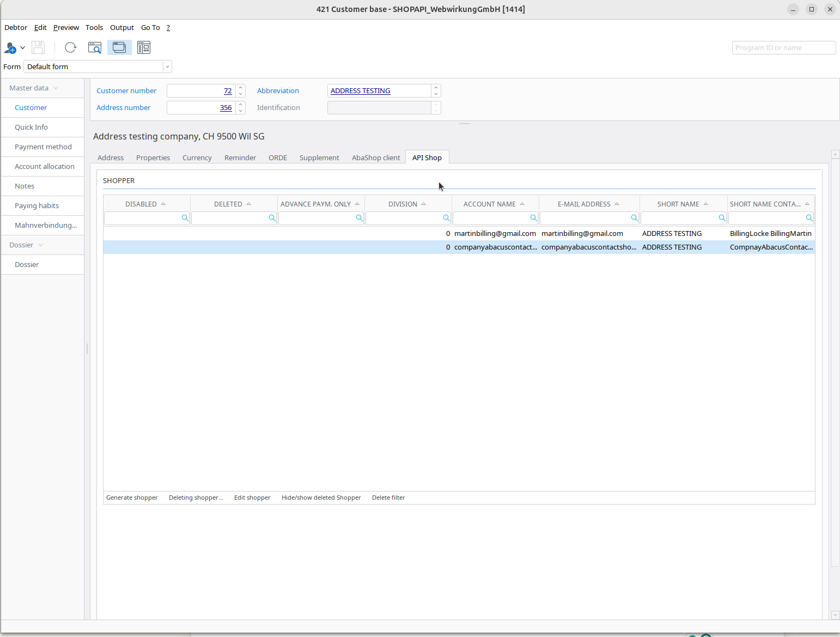Viewport: 840px width, 637px height.
Task: Click search icon in Account Name filter
Action: (533, 218)
